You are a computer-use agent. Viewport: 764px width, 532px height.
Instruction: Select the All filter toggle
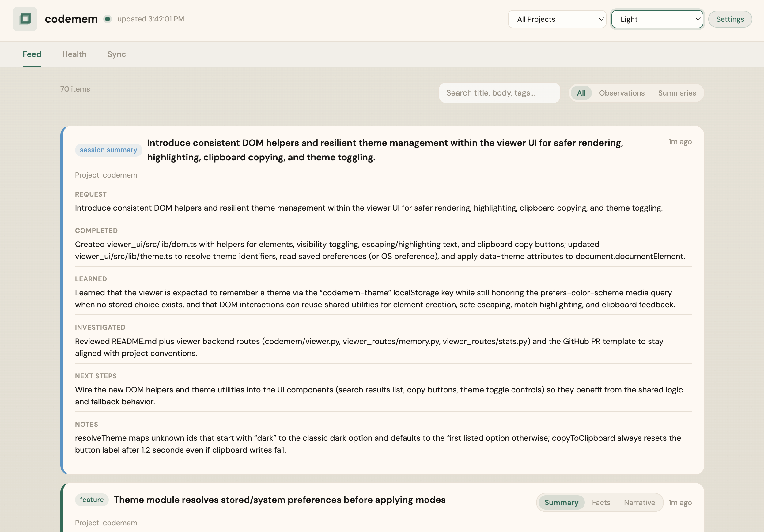tap(581, 93)
